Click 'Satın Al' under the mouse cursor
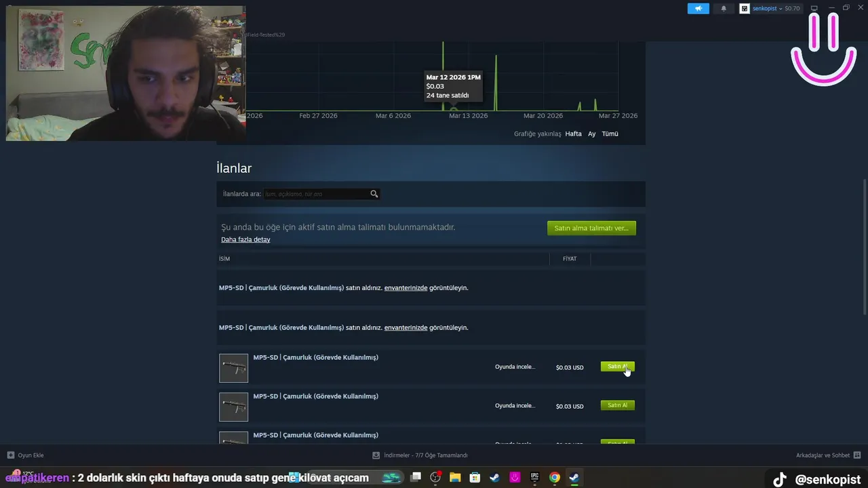This screenshot has height=488, width=868. 617,367
